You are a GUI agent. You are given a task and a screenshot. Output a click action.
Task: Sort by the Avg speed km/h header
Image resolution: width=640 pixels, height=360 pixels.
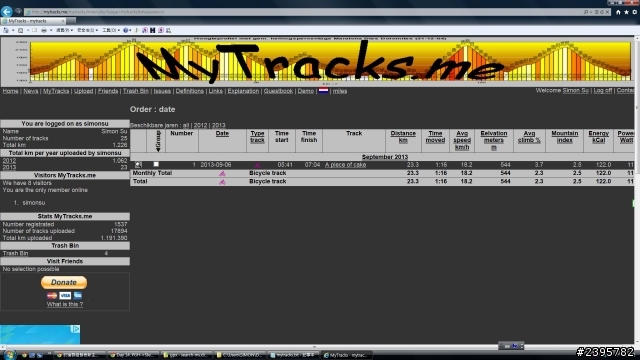pyautogui.click(x=462, y=140)
